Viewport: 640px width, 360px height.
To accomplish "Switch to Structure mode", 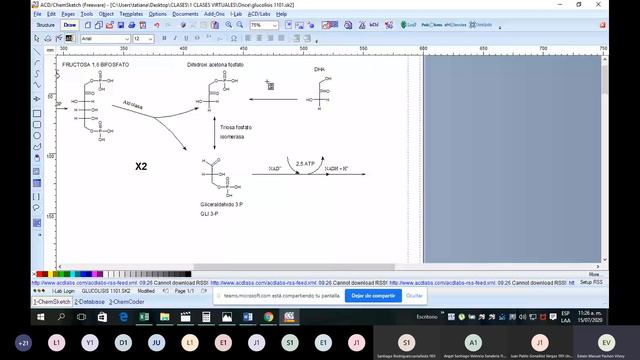I will pos(45,25).
